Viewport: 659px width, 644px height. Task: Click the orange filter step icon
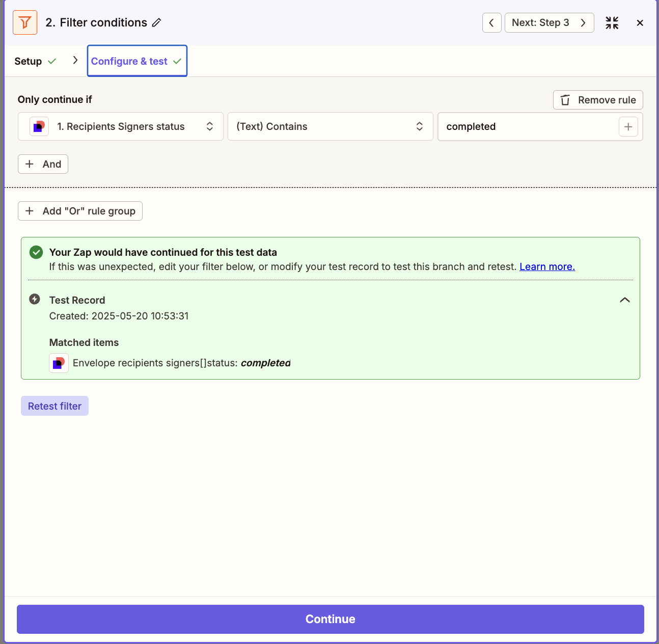(25, 22)
